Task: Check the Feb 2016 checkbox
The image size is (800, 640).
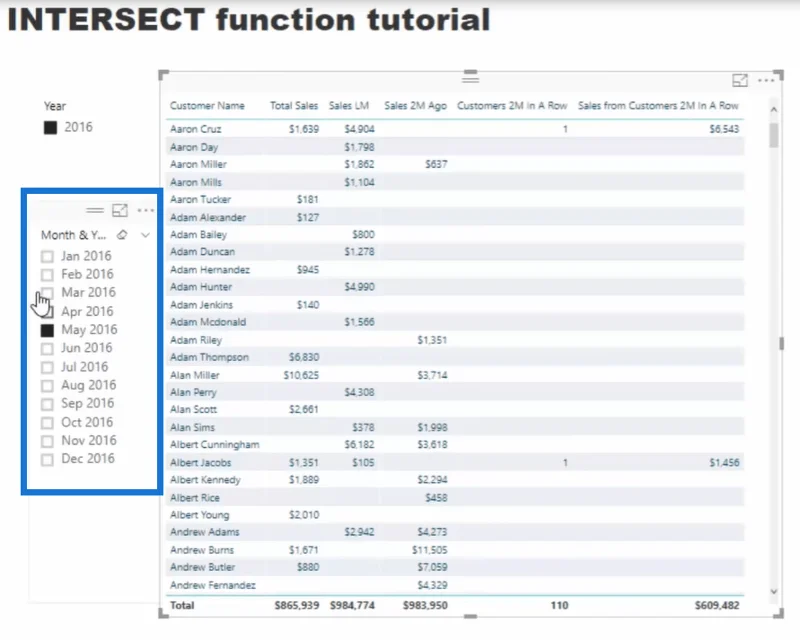Action: (47, 275)
